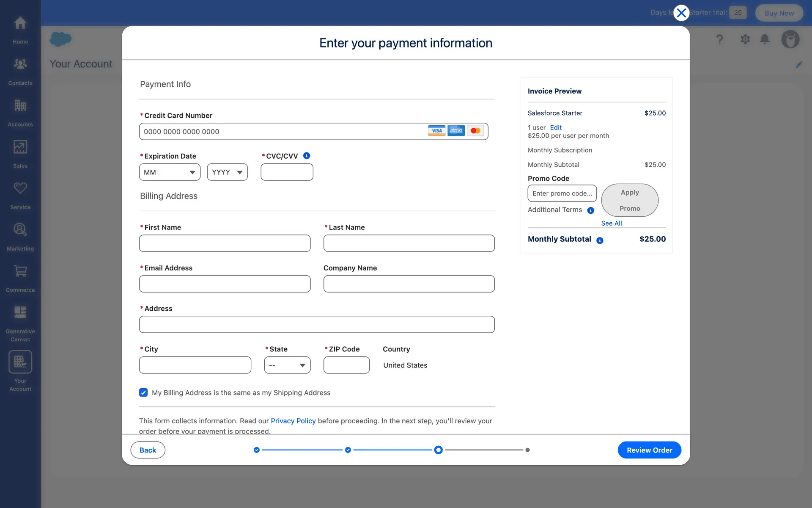The height and width of the screenshot is (508, 812).
Task: Go to Contacts in sidebar
Action: [x=20, y=64]
